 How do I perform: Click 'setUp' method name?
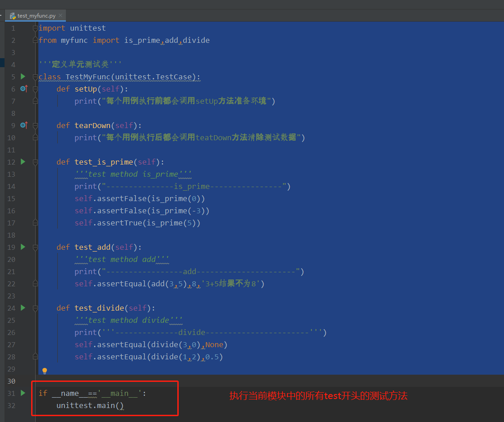pyautogui.click(x=86, y=89)
